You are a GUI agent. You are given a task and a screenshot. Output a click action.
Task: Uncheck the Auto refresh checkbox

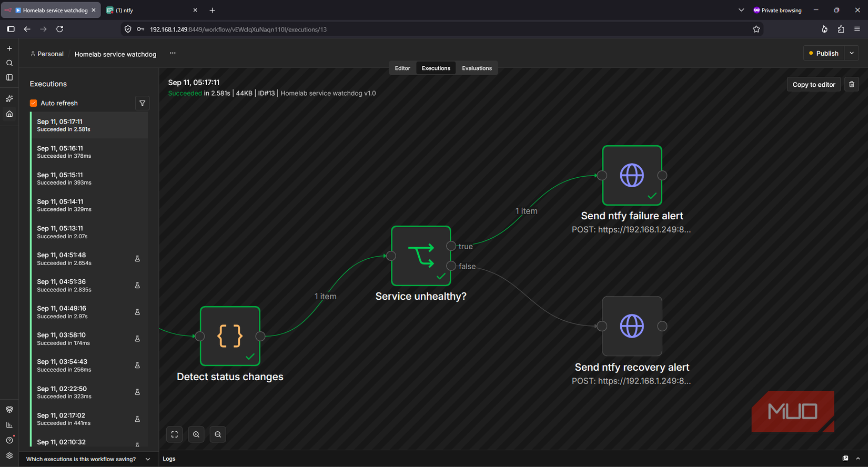point(34,103)
